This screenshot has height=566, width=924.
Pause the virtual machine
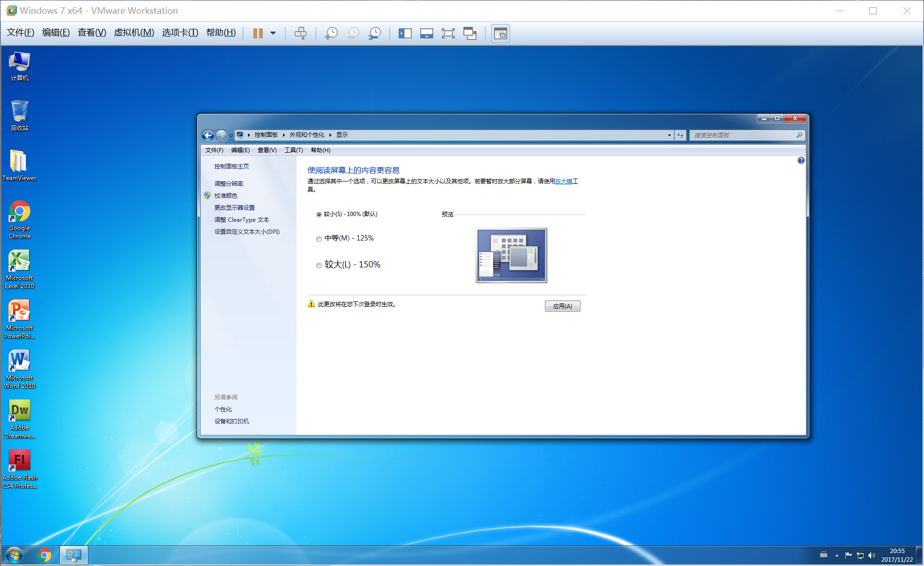pos(258,33)
